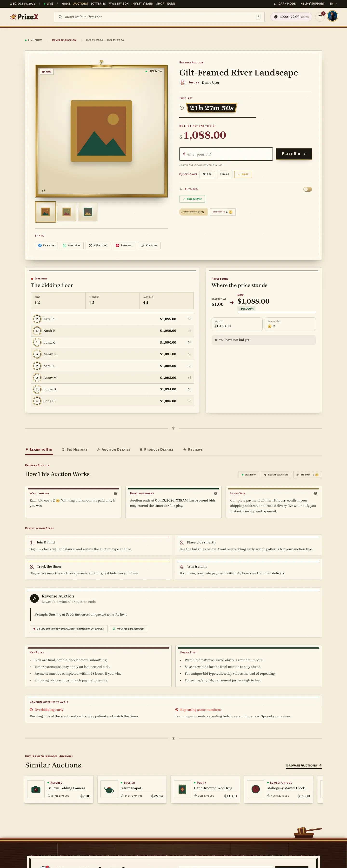Click the search input field

click(159, 17)
